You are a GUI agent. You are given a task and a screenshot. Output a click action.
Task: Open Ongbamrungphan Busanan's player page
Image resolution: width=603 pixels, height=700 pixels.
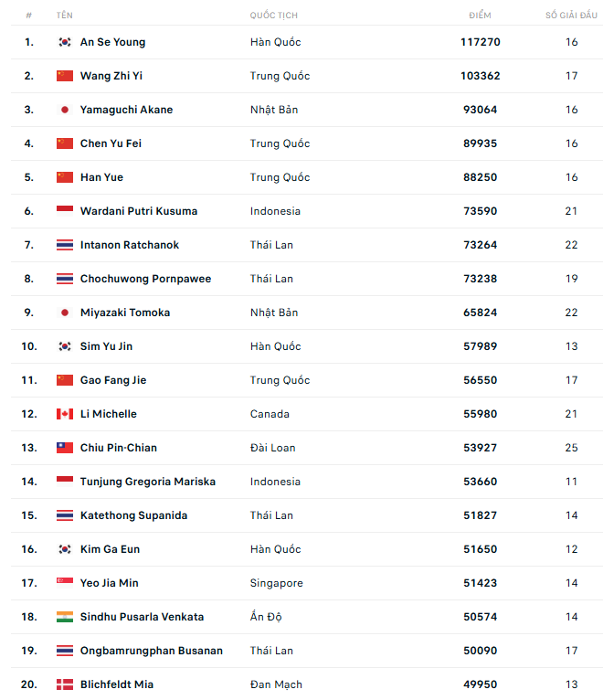click(x=152, y=651)
